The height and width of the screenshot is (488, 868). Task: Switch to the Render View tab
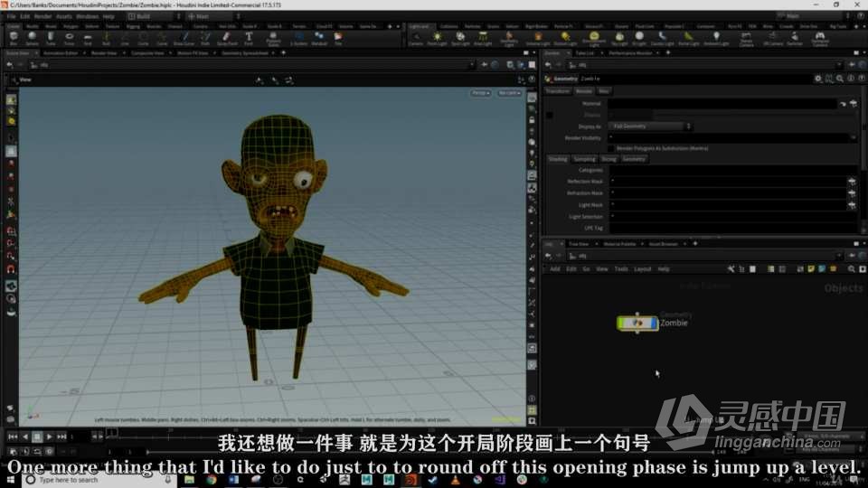click(104, 53)
